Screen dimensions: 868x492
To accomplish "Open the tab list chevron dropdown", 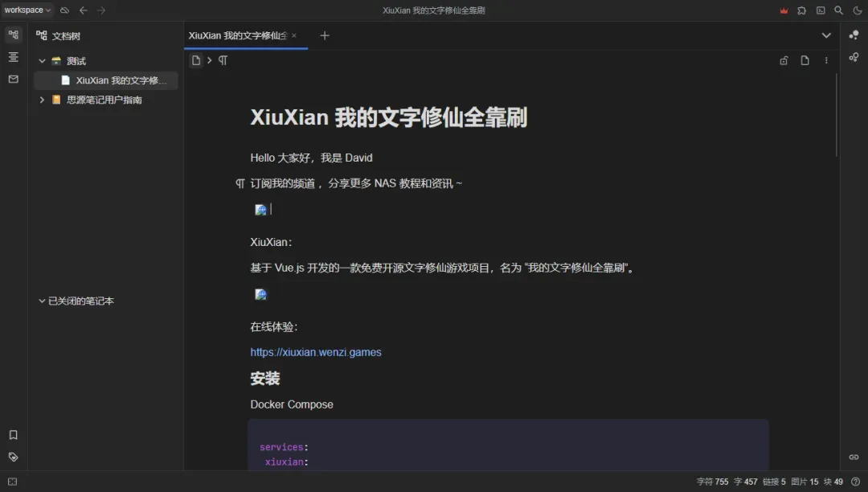I will (826, 35).
